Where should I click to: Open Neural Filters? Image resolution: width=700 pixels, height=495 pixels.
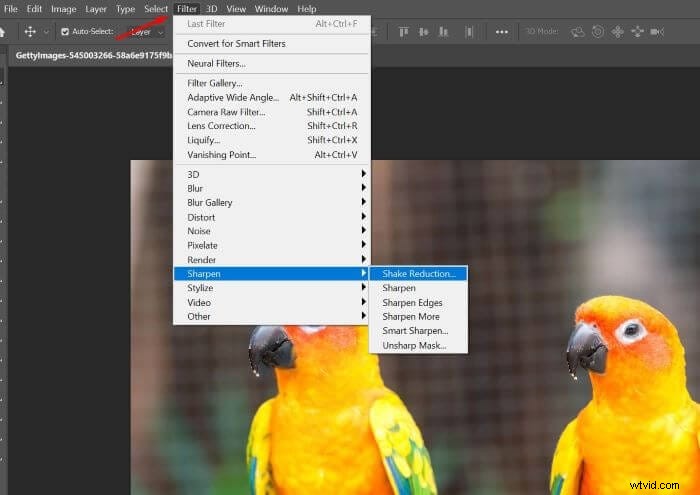(x=271, y=63)
